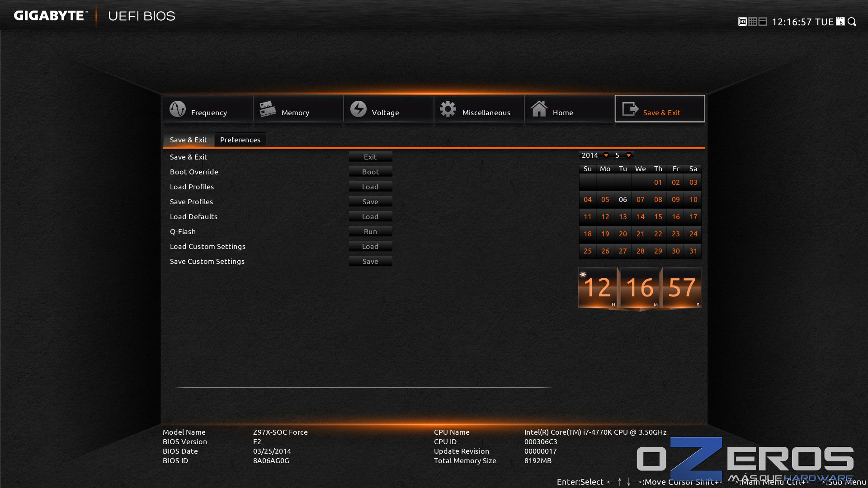
Task: Run Q-Flash utility
Action: click(x=370, y=231)
